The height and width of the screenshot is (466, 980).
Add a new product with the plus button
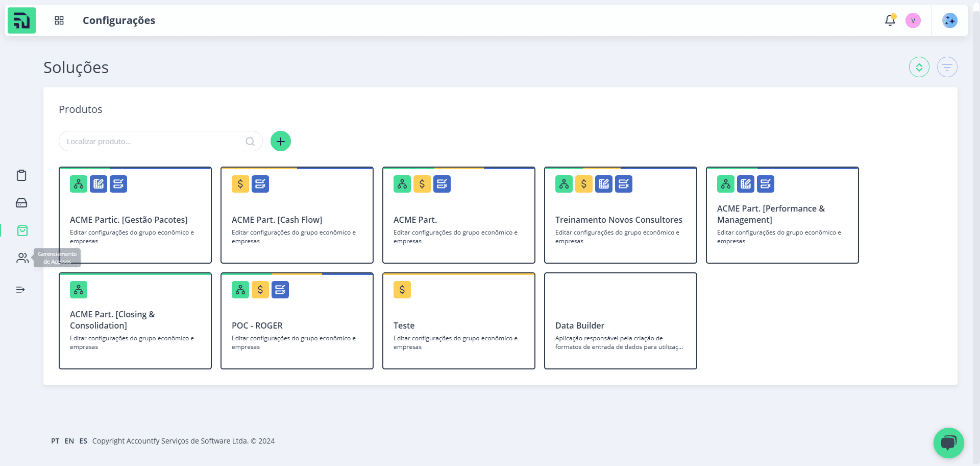coord(281,141)
